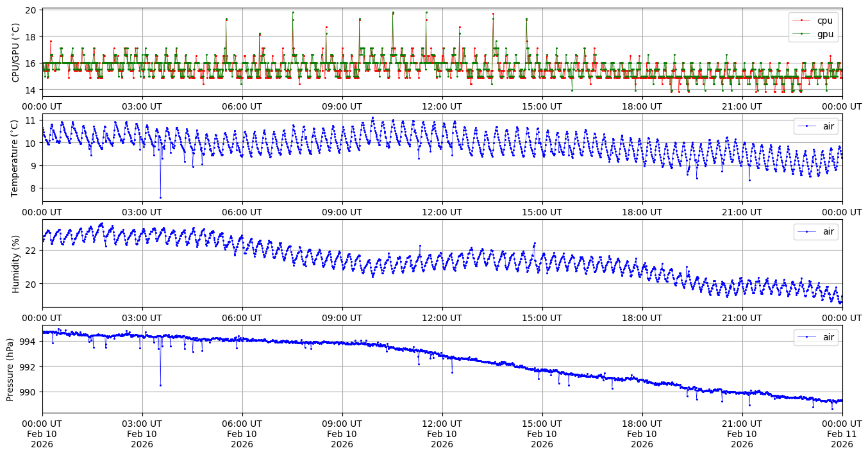Image resolution: width=868 pixels, height=455 pixels.
Task: Click the cpu legend entry in top chart
Action: (x=824, y=21)
